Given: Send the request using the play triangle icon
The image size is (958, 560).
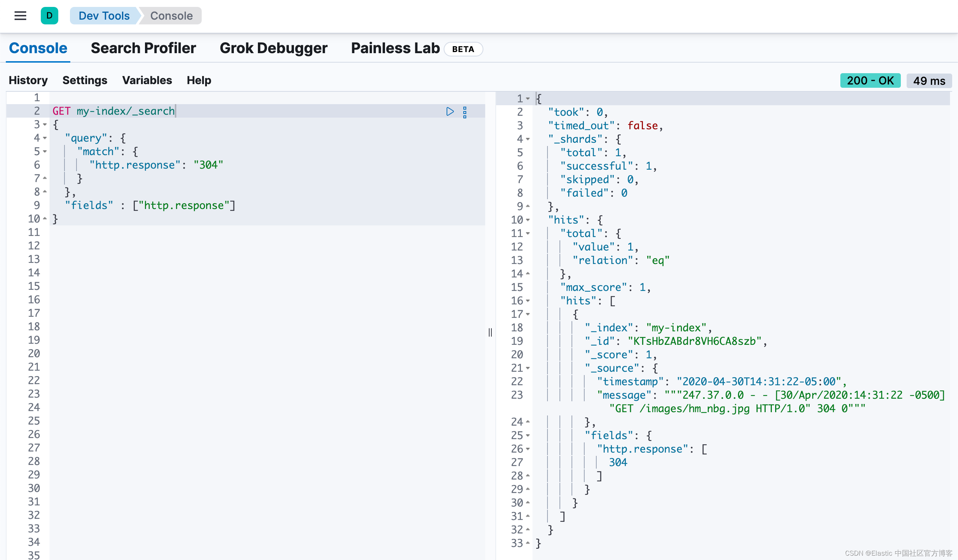Looking at the screenshot, I should pyautogui.click(x=450, y=111).
